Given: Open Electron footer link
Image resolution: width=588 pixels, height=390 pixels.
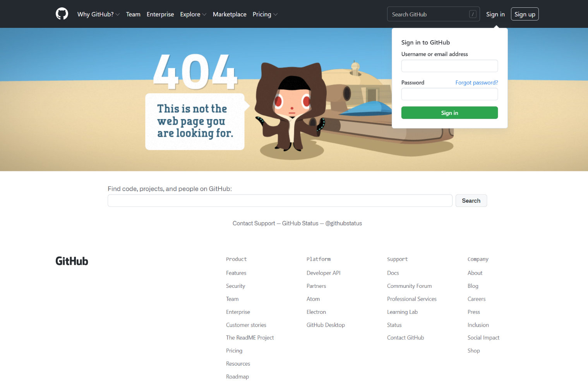Looking at the screenshot, I should coord(316,312).
